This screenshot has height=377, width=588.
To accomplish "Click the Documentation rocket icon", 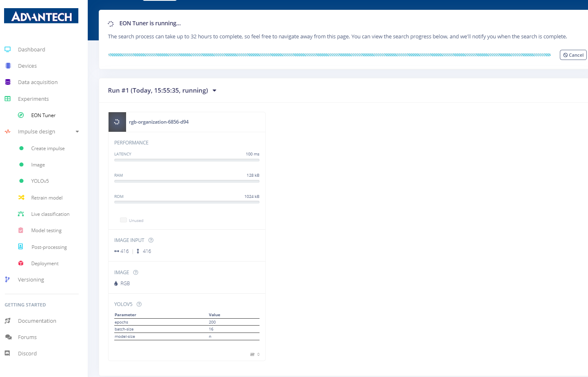I will pos(7,321).
